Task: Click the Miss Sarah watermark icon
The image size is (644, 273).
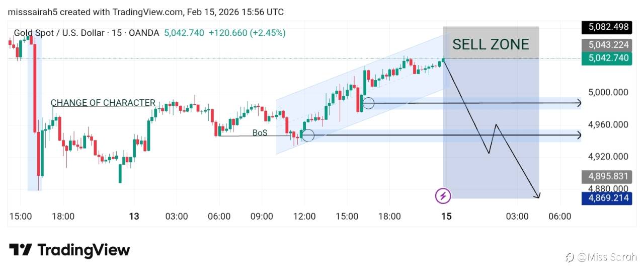Action: coord(570,257)
